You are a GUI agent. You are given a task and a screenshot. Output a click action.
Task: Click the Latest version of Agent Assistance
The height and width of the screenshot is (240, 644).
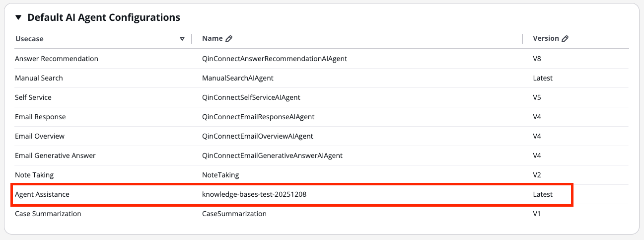[x=542, y=194]
